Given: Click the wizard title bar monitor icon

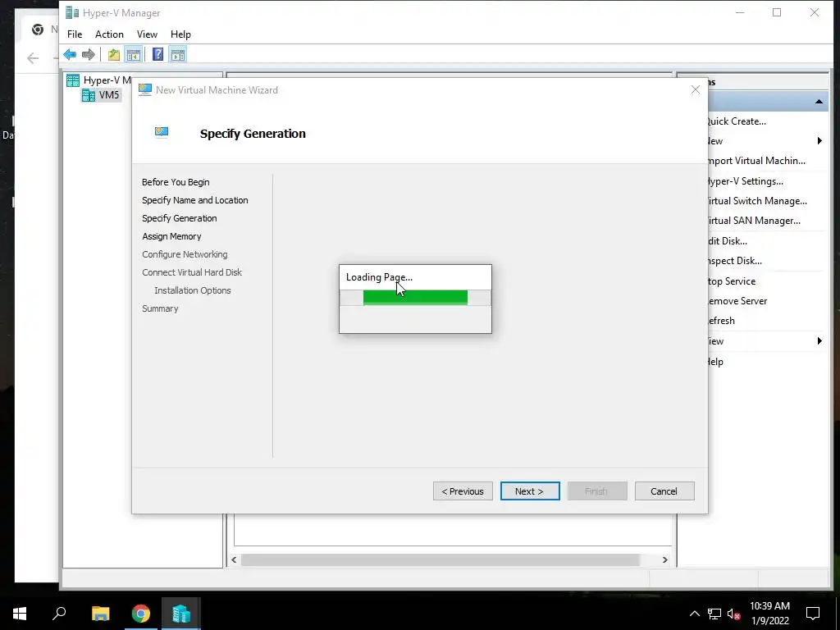Looking at the screenshot, I should click(x=144, y=90).
